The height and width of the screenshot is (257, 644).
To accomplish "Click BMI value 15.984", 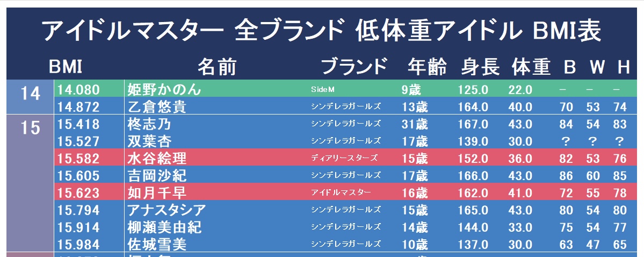I will click(78, 244).
